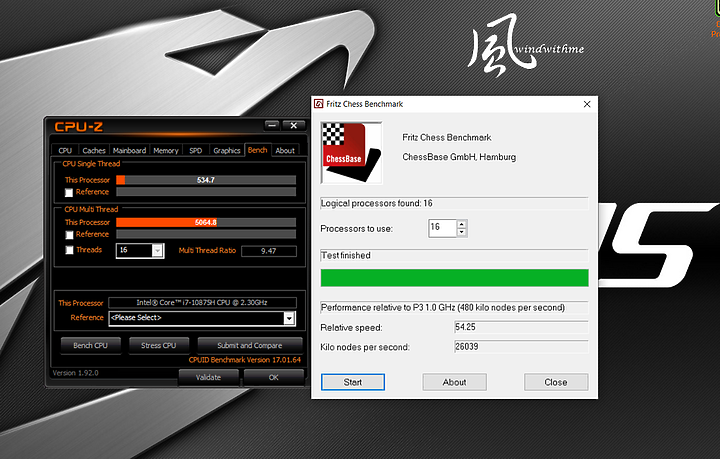
Task: Open the CPU tab in CPU-Z
Action: tap(65, 150)
